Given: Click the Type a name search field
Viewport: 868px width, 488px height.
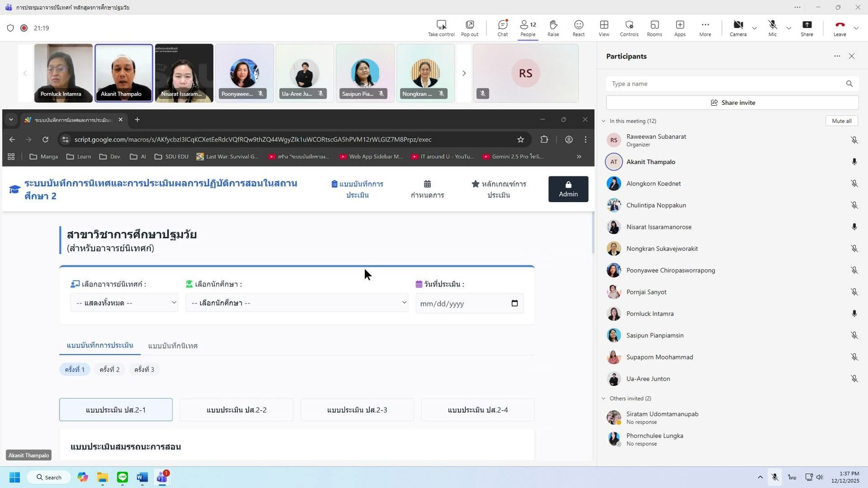Looking at the screenshot, I should click(x=725, y=84).
